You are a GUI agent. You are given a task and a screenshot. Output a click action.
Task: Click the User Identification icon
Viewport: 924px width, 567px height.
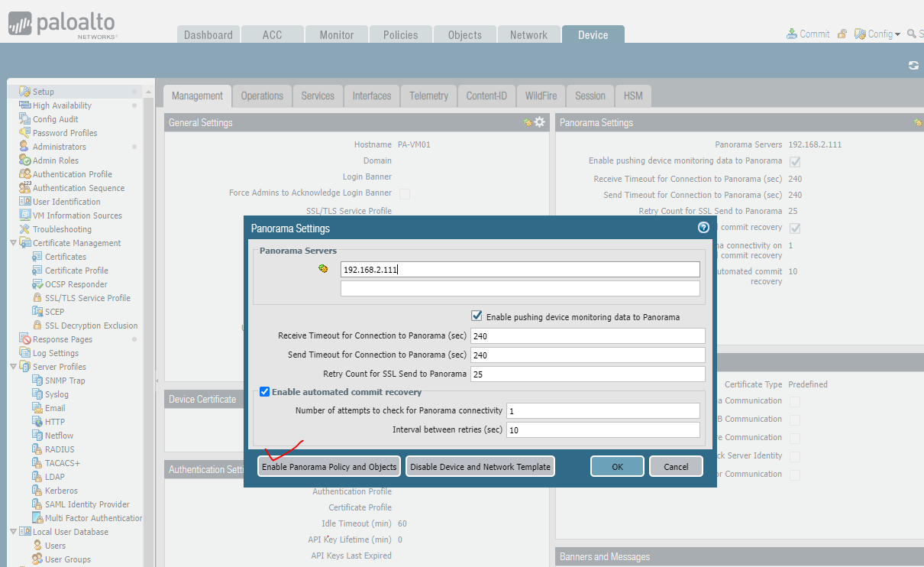25,202
